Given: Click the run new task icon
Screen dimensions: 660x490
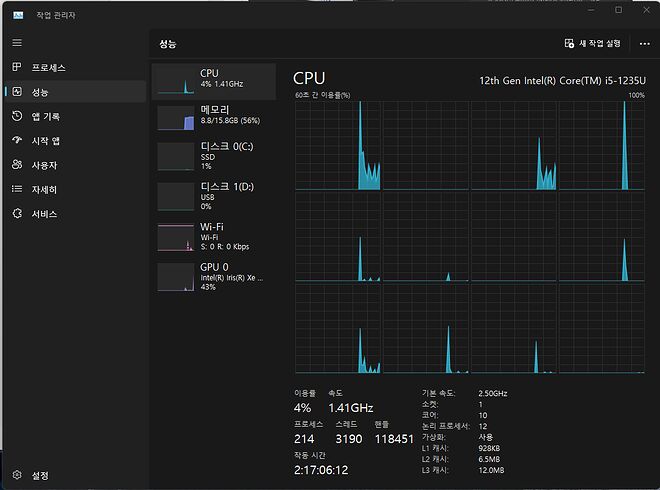Looking at the screenshot, I should pos(569,43).
